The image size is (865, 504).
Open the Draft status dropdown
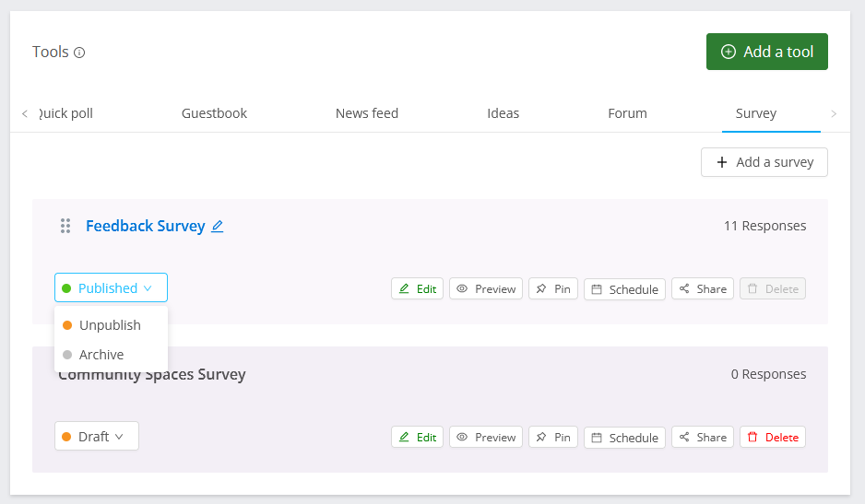97,436
